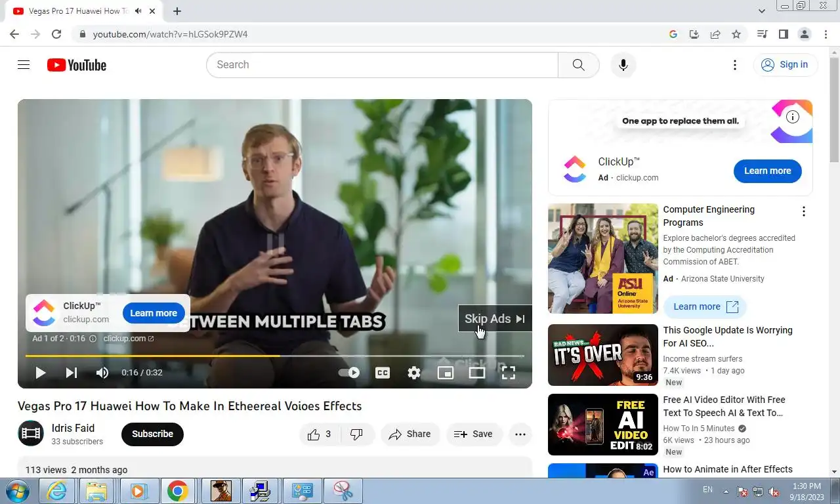840x504 pixels.
Task: Click the taskbar volume icon
Action: [774, 492]
